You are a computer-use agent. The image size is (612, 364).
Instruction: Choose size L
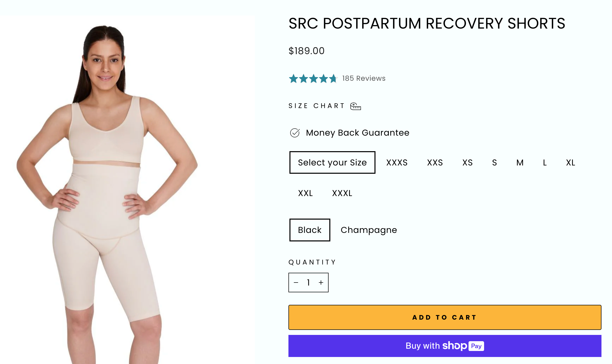[x=545, y=163]
